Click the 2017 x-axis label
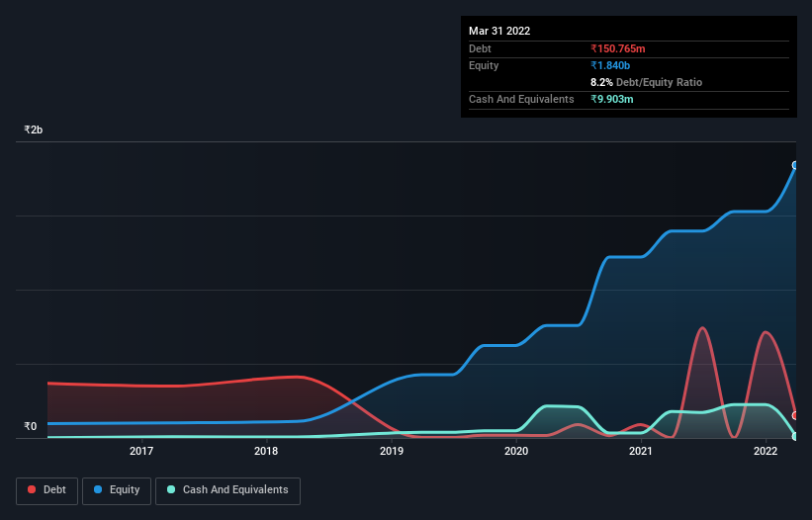The image size is (812, 520). pyautogui.click(x=141, y=451)
